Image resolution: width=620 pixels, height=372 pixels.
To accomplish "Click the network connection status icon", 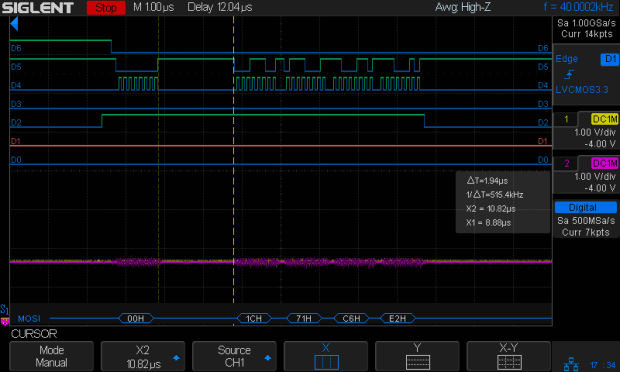I will coord(571,364).
